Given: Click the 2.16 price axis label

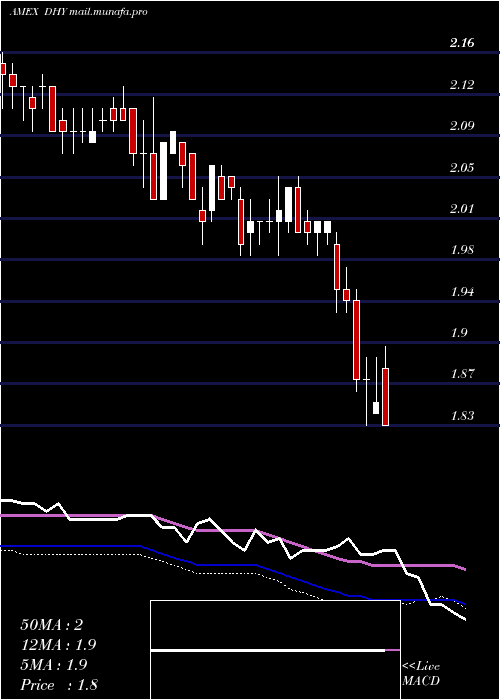Looking at the screenshot, I should pyautogui.click(x=462, y=43).
